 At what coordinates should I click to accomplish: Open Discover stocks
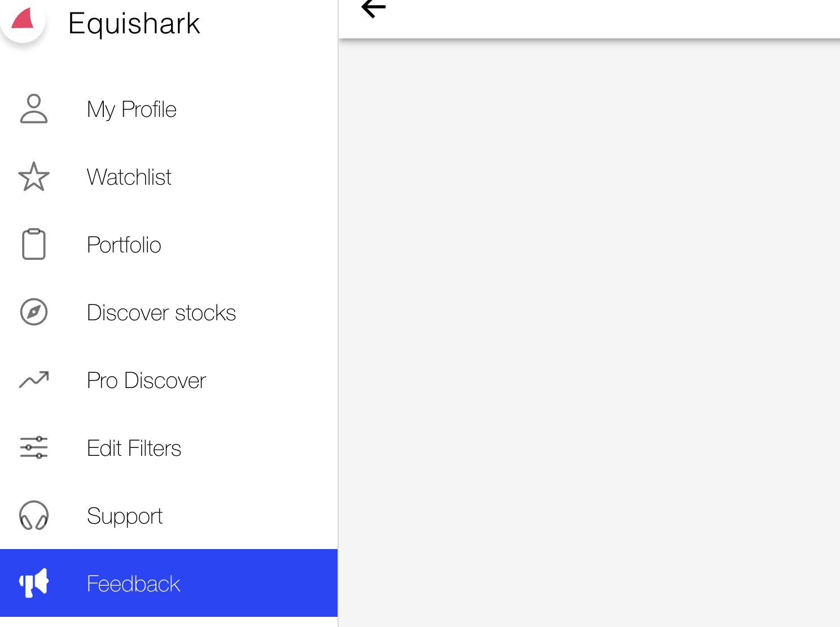click(x=161, y=312)
